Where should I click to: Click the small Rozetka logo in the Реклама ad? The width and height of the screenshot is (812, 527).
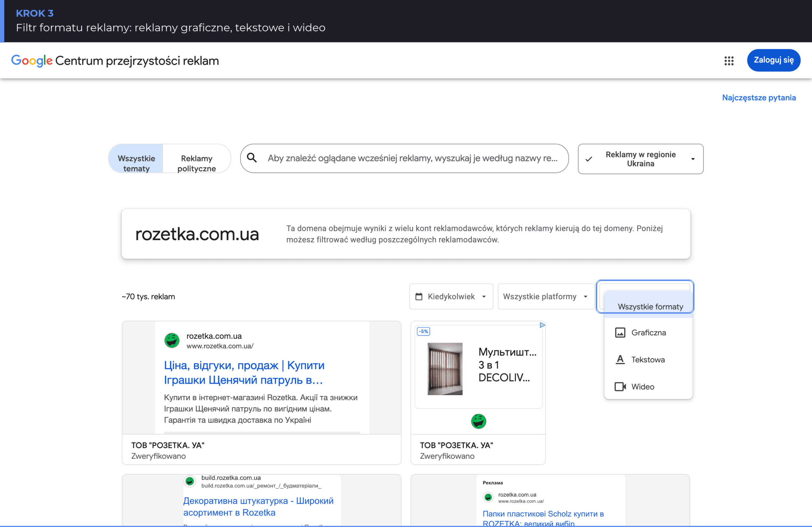tap(488, 497)
